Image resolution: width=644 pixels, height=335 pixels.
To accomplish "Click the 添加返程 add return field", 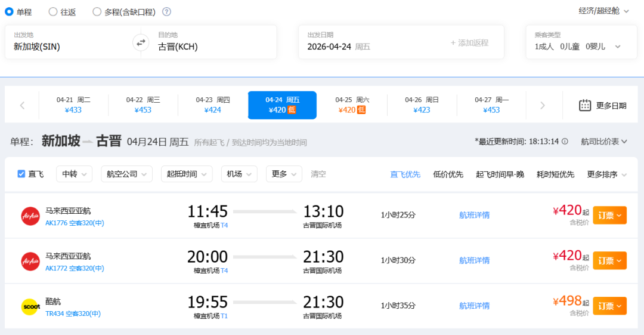I will (x=469, y=42).
